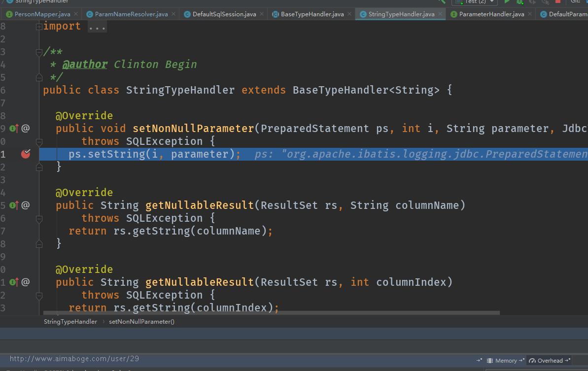Screen dimensions: 588x371
Task: Click the StringTypeHandler class name in declaration
Action: [180, 90]
